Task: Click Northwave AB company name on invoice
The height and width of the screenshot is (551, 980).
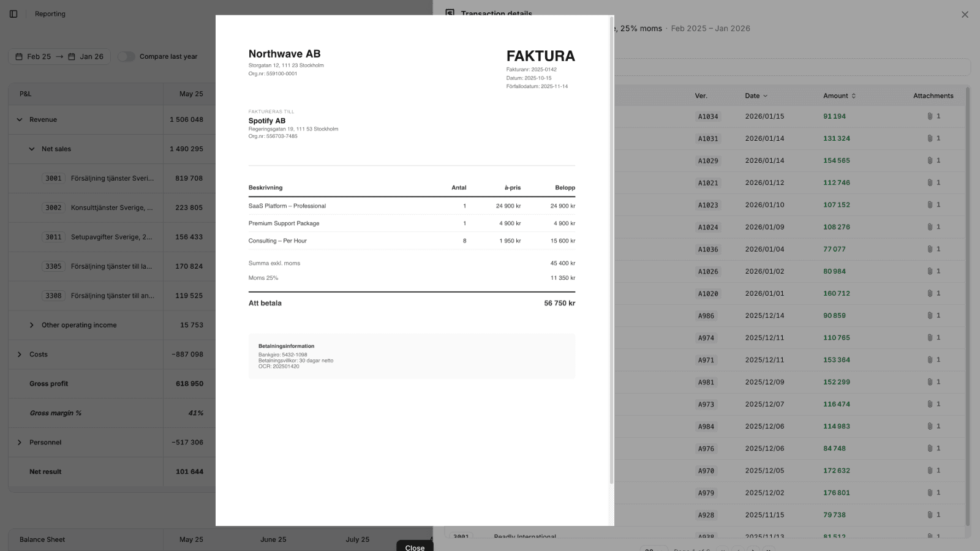Action: click(284, 54)
